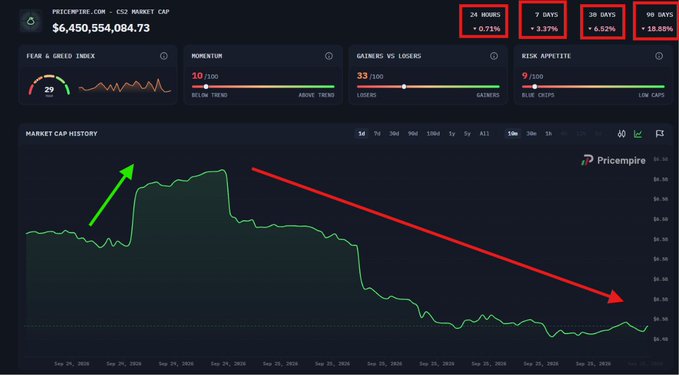The width and height of the screenshot is (679, 375).
Task: Select the 7d chart range
Action: 377,134
